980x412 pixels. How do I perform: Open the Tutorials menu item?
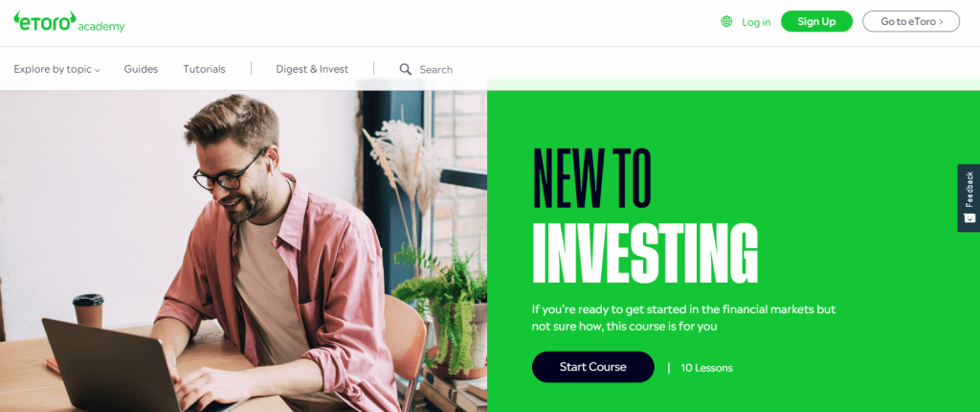coord(205,69)
